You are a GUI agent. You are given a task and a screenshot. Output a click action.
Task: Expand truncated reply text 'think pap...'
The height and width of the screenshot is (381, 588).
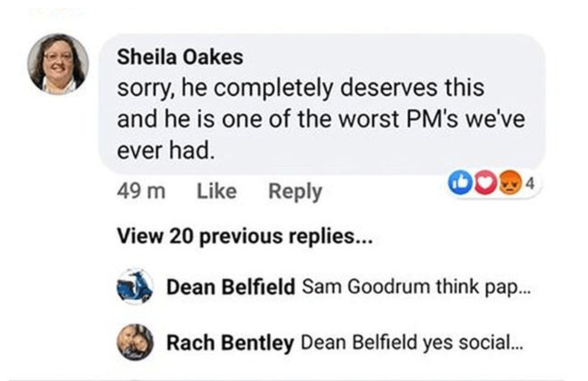tap(484, 287)
